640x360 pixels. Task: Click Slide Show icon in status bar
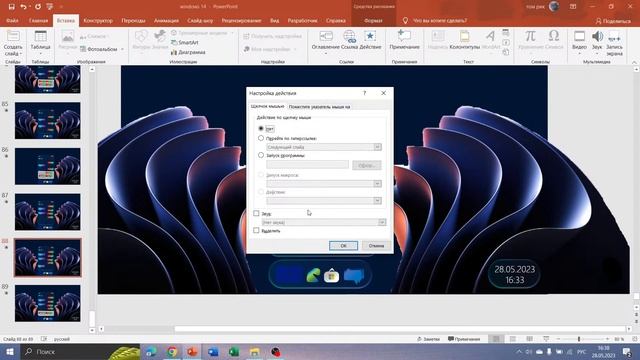click(x=546, y=339)
